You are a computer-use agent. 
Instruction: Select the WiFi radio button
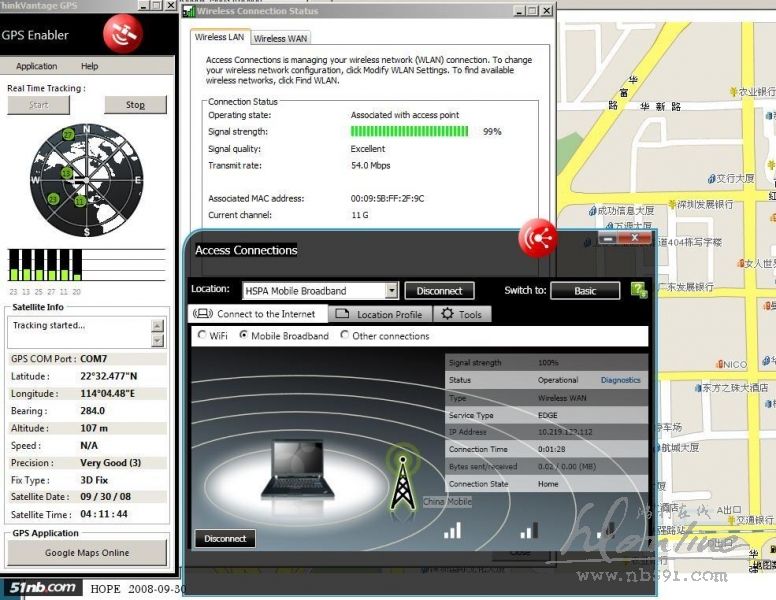[203, 336]
